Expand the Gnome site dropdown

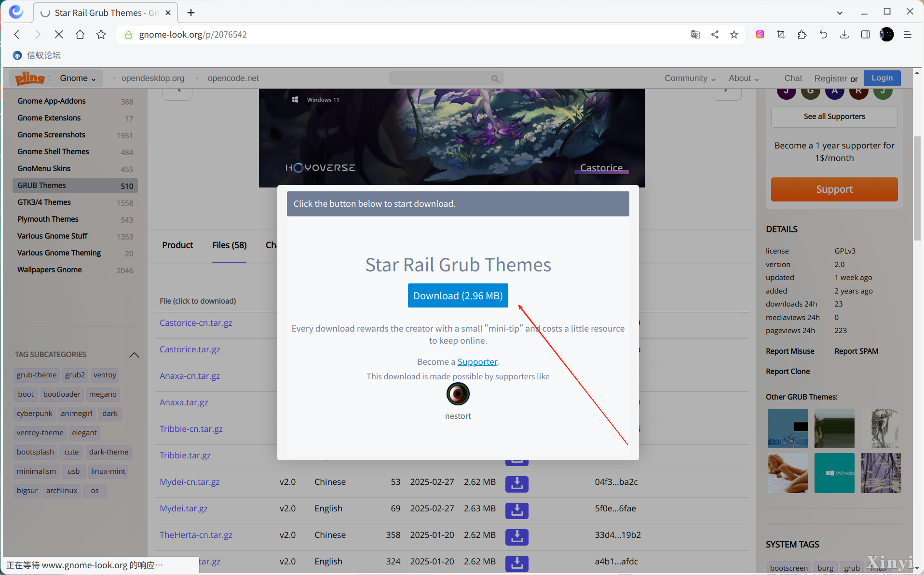78,78
